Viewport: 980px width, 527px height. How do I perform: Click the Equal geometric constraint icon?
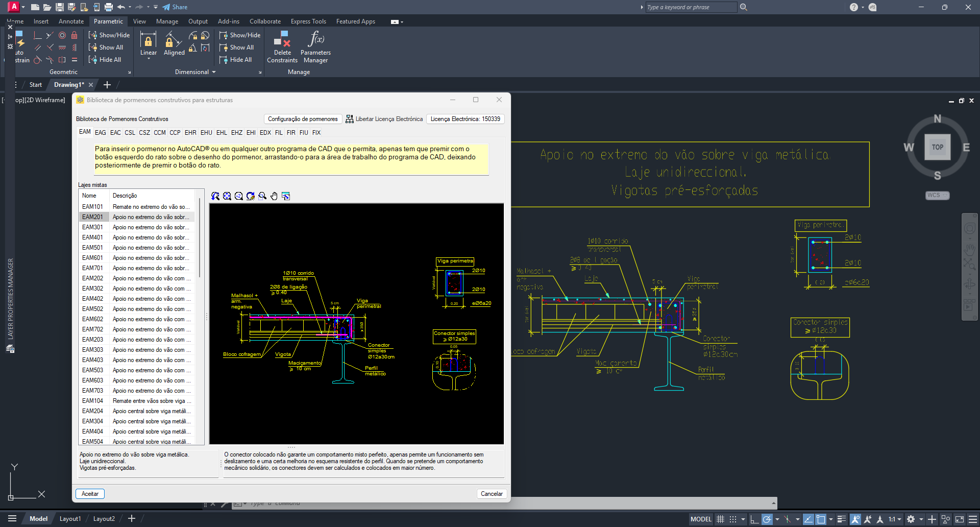point(75,60)
